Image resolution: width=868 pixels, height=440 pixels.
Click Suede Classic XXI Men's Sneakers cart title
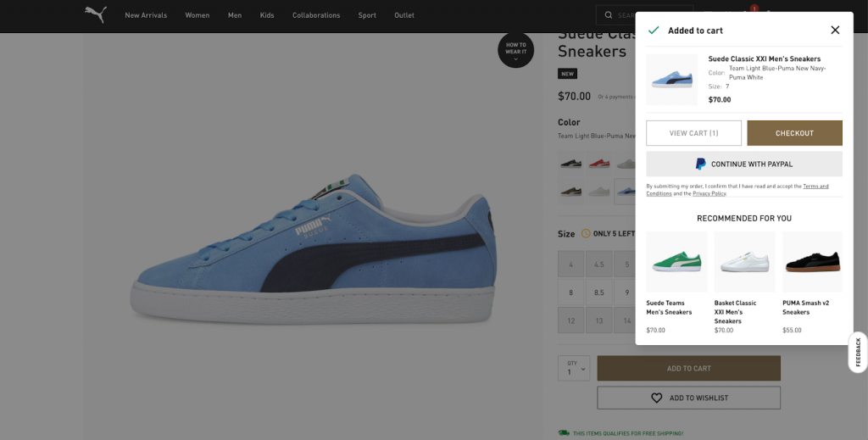click(x=765, y=58)
